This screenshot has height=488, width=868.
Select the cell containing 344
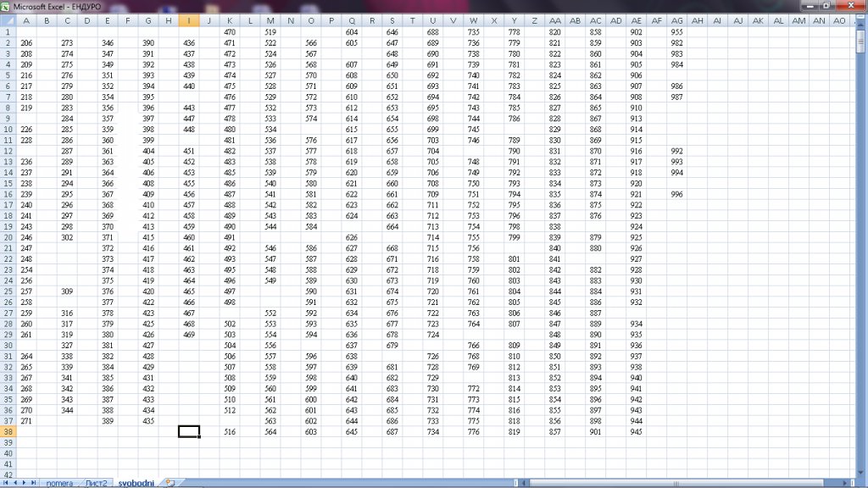(x=67, y=410)
